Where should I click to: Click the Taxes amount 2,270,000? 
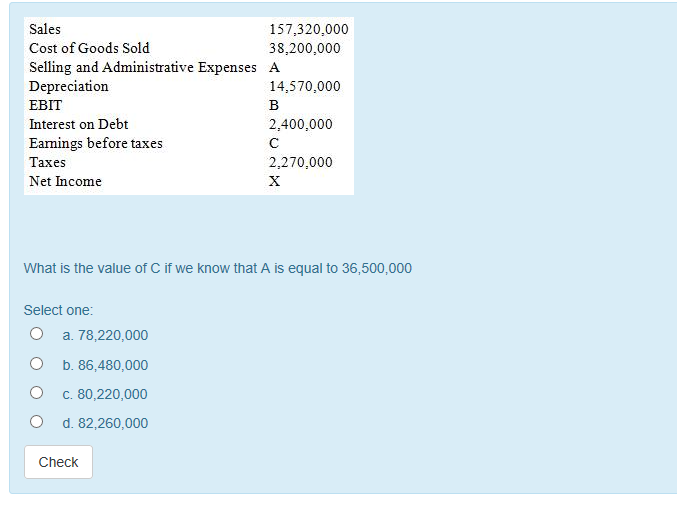pos(301,162)
